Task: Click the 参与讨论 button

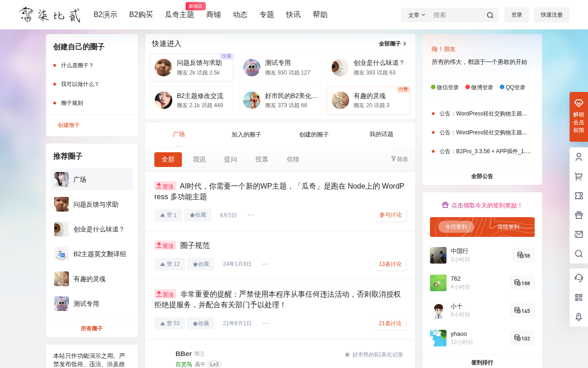Action: (390, 215)
